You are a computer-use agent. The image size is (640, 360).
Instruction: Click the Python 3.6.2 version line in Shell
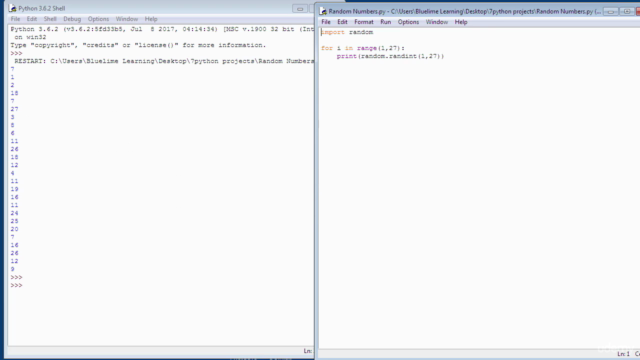pyautogui.click(x=162, y=29)
